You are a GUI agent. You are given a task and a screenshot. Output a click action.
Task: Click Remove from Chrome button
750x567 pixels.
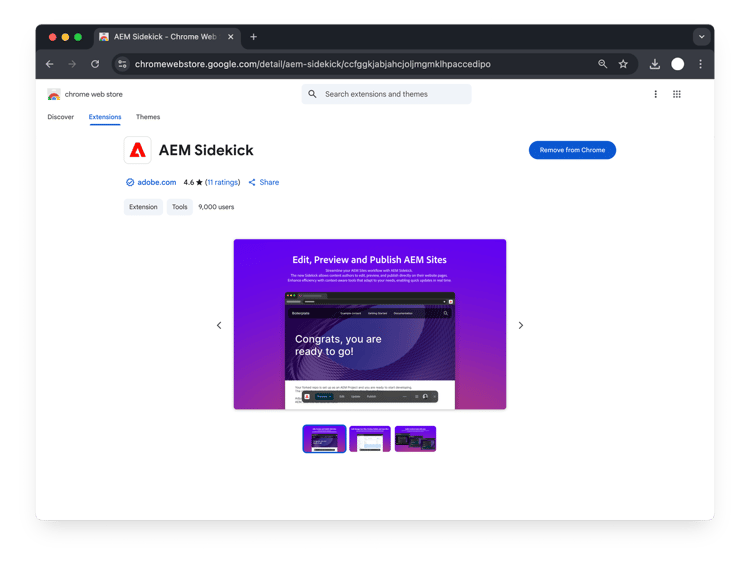pos(572,150)
